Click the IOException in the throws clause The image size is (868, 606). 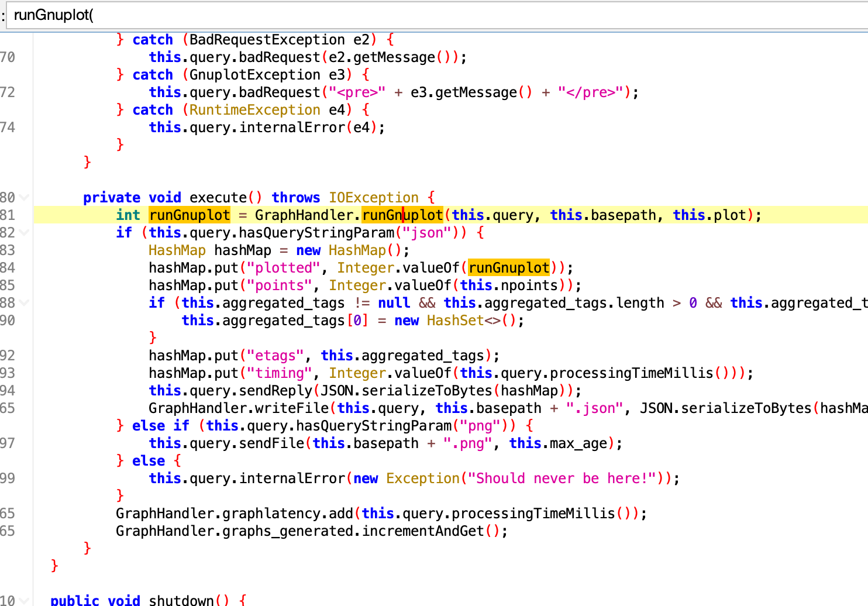(374, 197)
